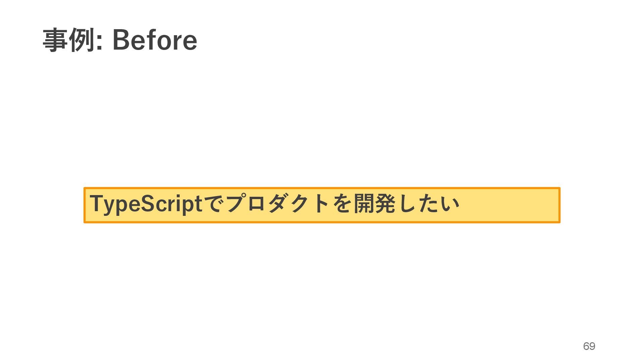Click the word "TypeScript" in the yellow box

[x=146, y=204]
